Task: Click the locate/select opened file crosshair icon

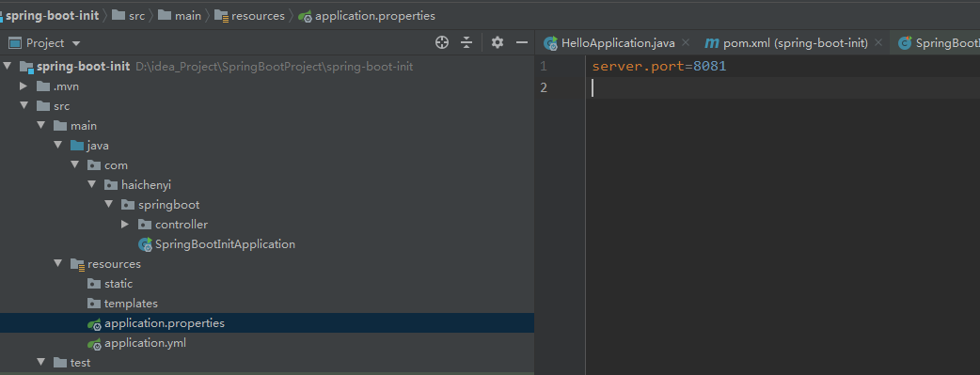Action: (x=442, y=42)
